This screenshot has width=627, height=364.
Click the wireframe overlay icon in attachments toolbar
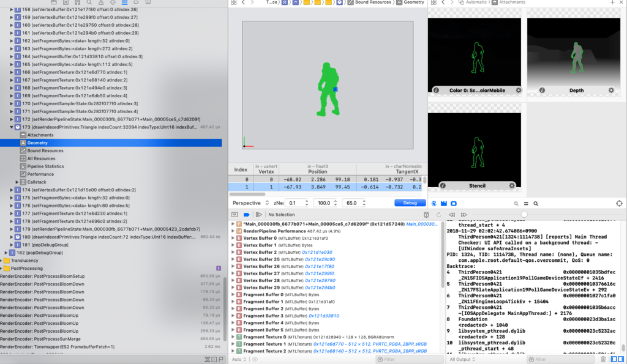pyautogui.click(x=434, y=203)
